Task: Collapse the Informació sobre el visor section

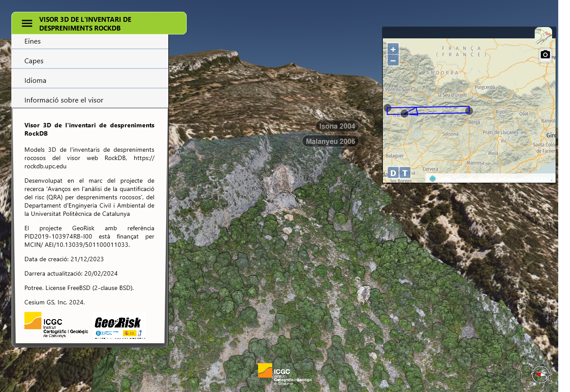Action: click(90, 100)
